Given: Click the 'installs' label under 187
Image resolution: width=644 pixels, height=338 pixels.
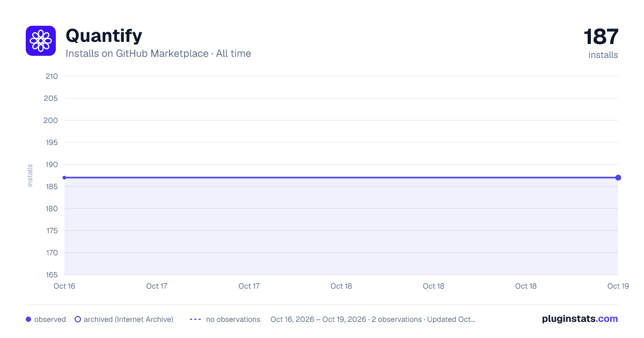Looking at the screenshot, I should coord(603,55).
